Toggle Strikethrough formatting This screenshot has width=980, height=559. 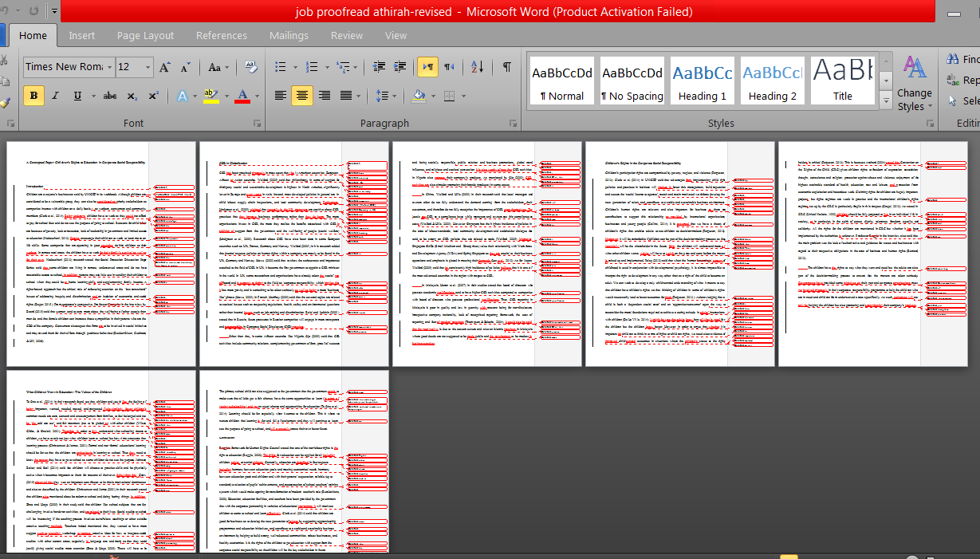click(x=111, y=96)
